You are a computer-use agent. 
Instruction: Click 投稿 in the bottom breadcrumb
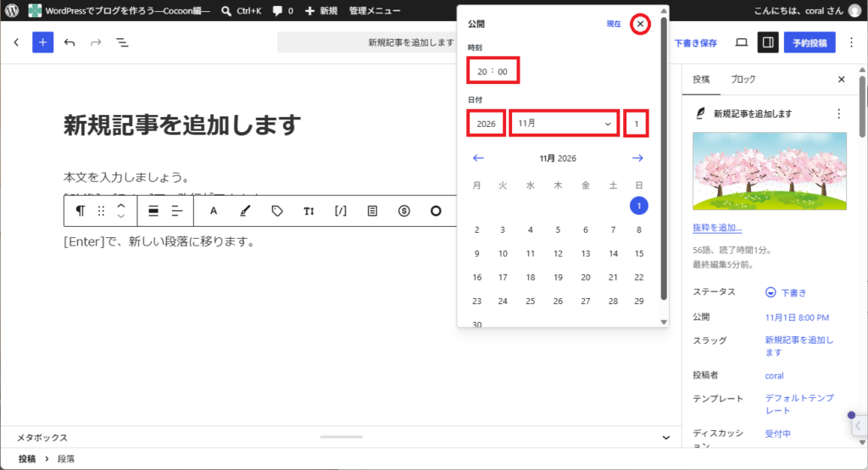[x=26, y=458]
